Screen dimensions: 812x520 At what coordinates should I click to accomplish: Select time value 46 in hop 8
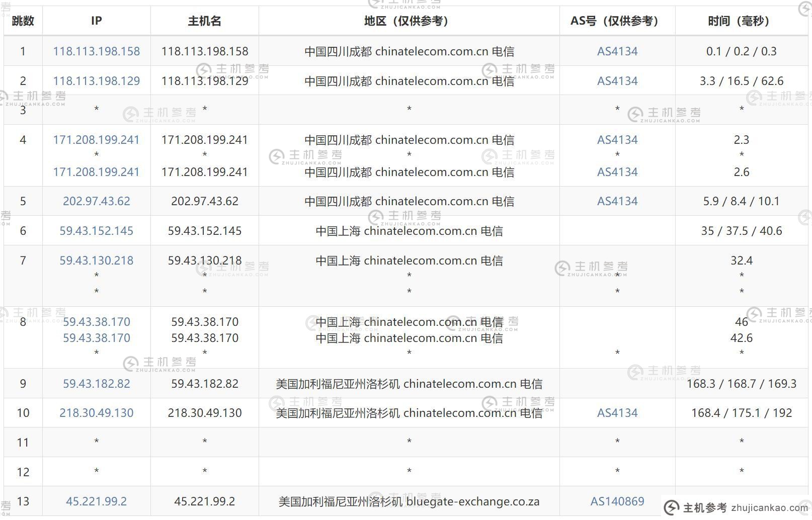[x=742, y=322]
